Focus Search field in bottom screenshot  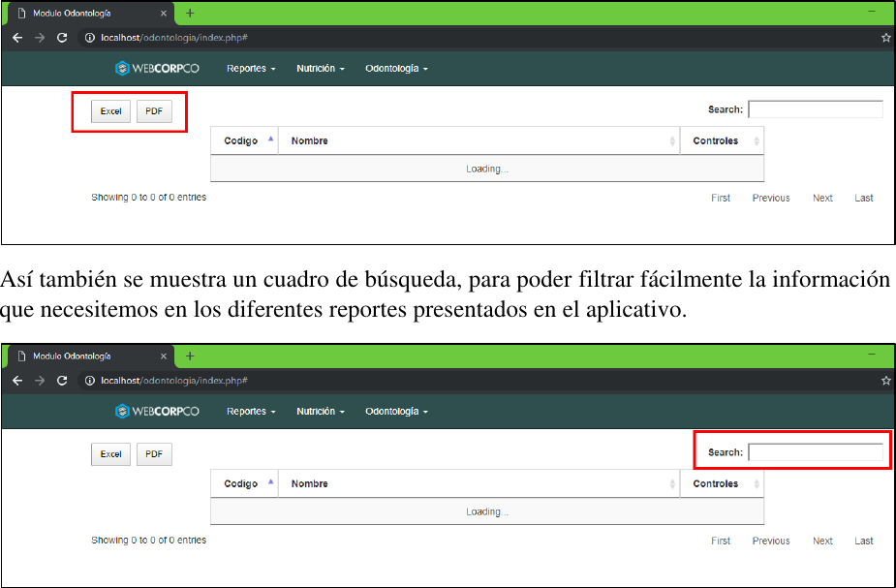point(816,452)
